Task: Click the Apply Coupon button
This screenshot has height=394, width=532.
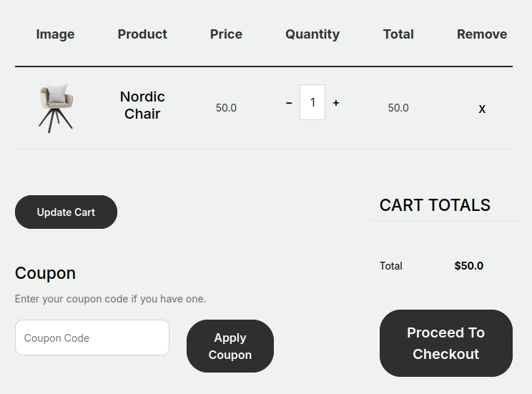Action: [x=230, y=346]
